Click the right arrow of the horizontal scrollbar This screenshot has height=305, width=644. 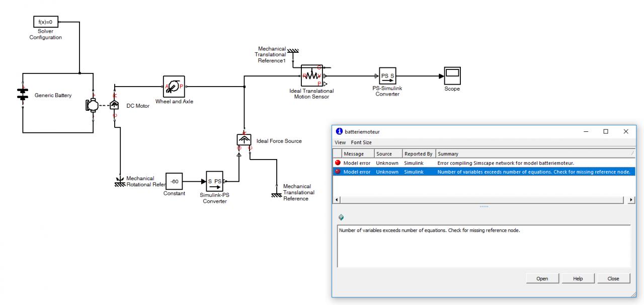(x=632, y=200)
